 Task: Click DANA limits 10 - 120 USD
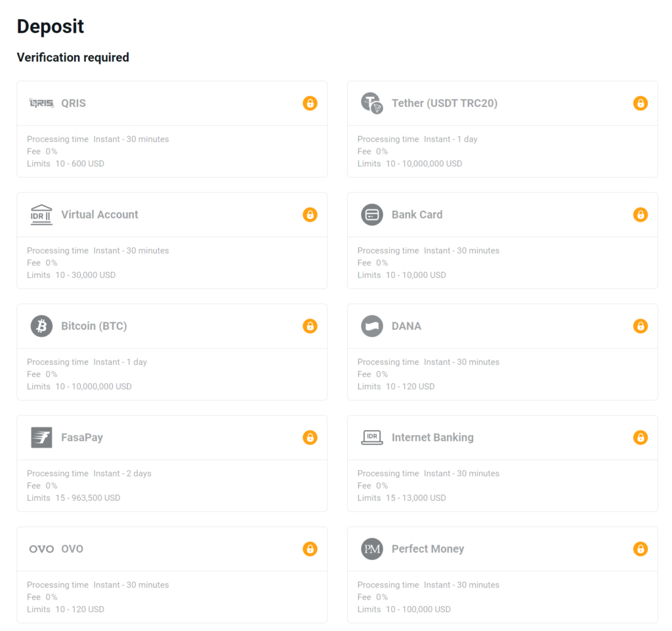tap(396, 387)
